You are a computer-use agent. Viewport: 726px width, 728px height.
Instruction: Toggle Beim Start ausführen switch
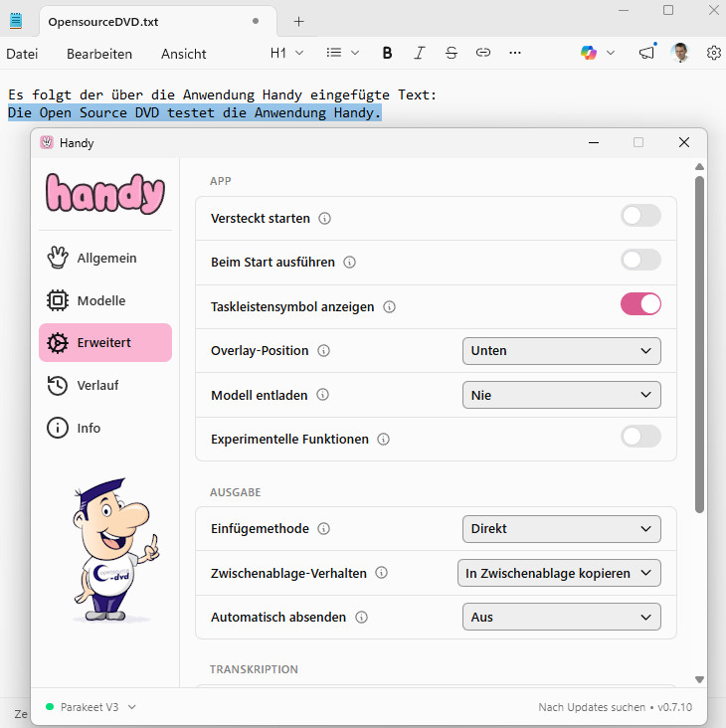tap(640, 260)
